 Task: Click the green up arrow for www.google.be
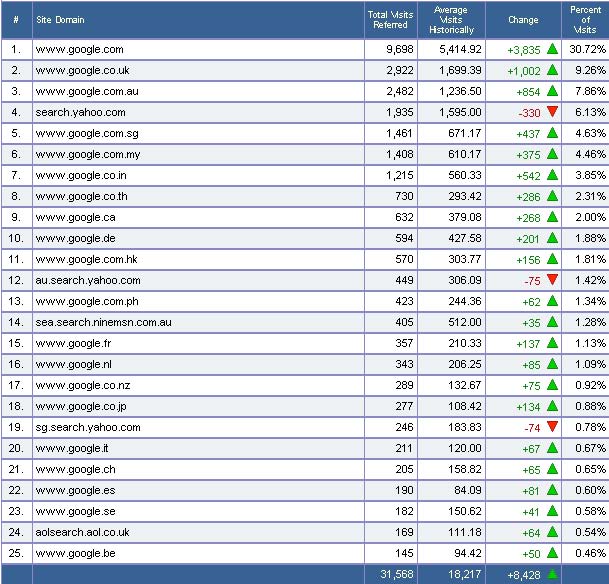pos(551,552)
